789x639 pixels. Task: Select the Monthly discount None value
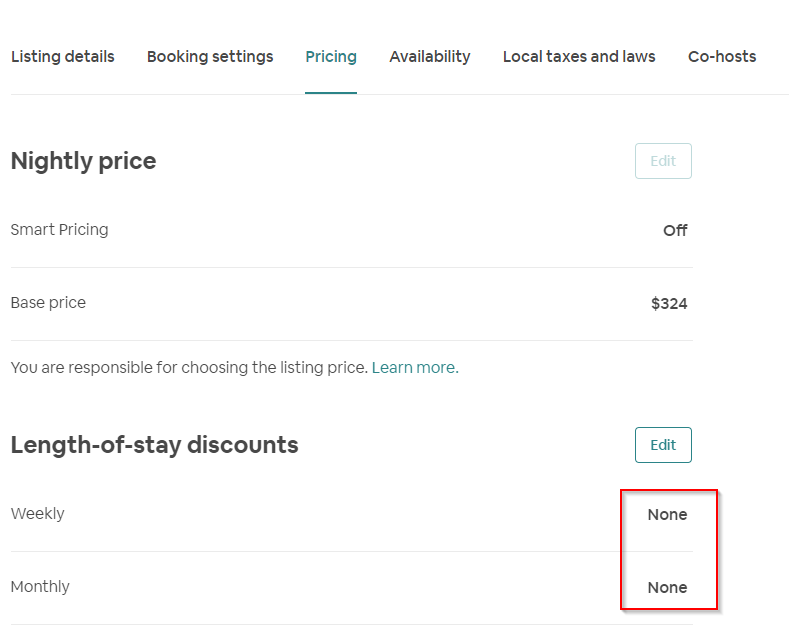(667, 588)
